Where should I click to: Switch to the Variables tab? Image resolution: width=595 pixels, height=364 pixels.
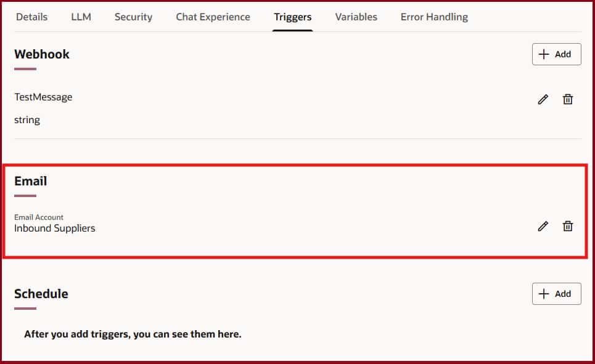pyautogui.click(x=356, y=17)
